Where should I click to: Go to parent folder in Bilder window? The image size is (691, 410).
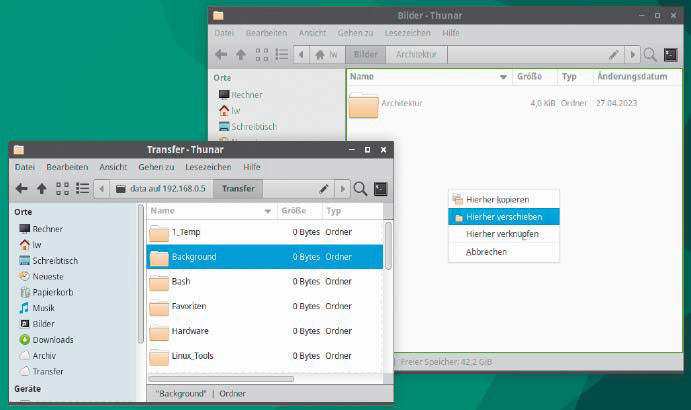[x=241, y=55]
